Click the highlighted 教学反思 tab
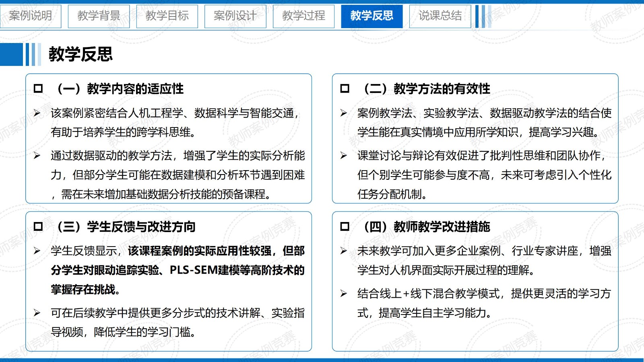Screen dimensions: 644x362 (372, 16)
